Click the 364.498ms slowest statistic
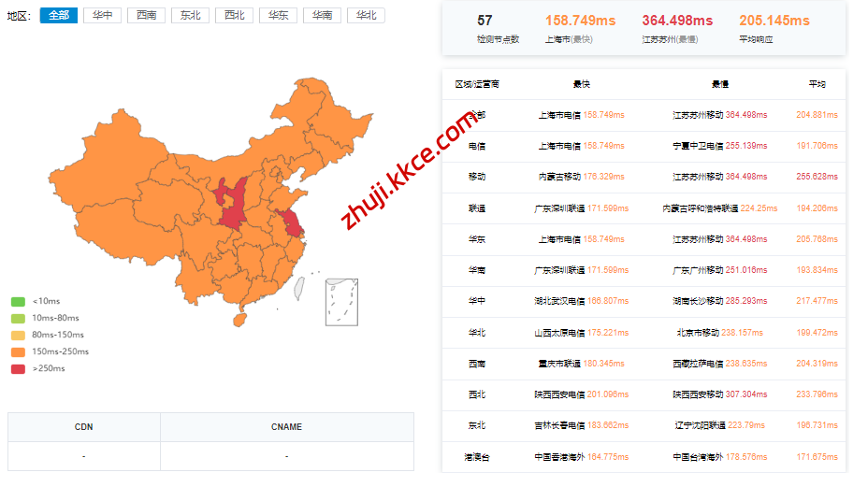The image size is (868, 487). (x=676, y=21)
